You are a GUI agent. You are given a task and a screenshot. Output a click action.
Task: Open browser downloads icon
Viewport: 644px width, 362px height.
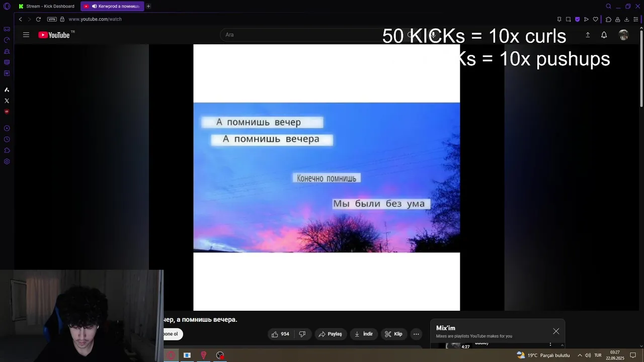pyautogui.click(x=626, y=19)
